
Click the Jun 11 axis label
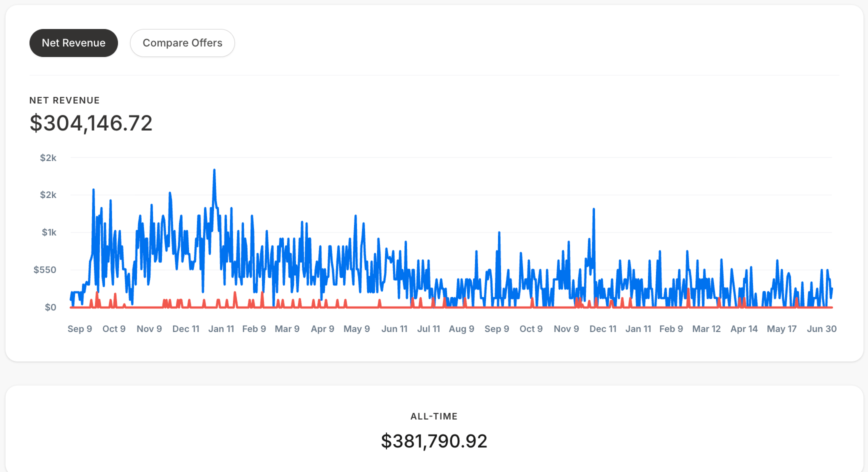394,329
